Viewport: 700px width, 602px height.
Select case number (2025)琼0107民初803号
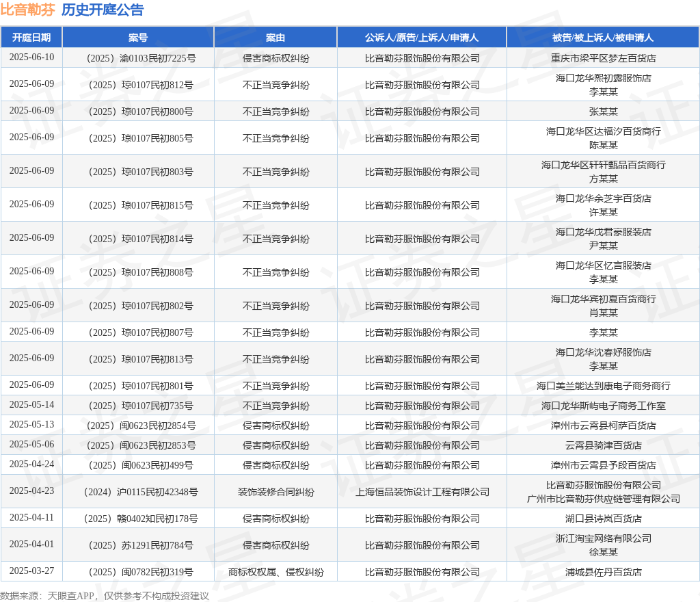pyautogui.click(x=141, y=172)
